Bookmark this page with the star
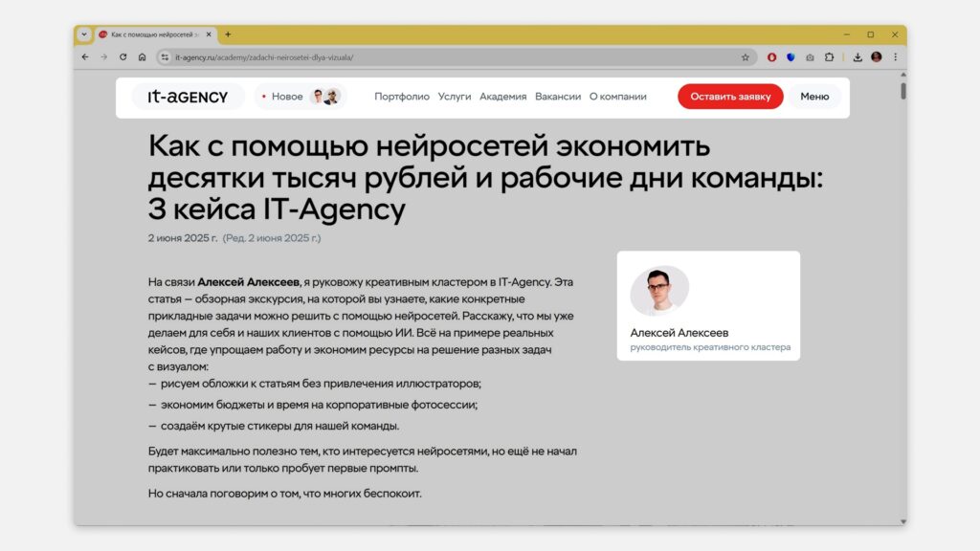The image size is (980, 551). click(745, 57)
